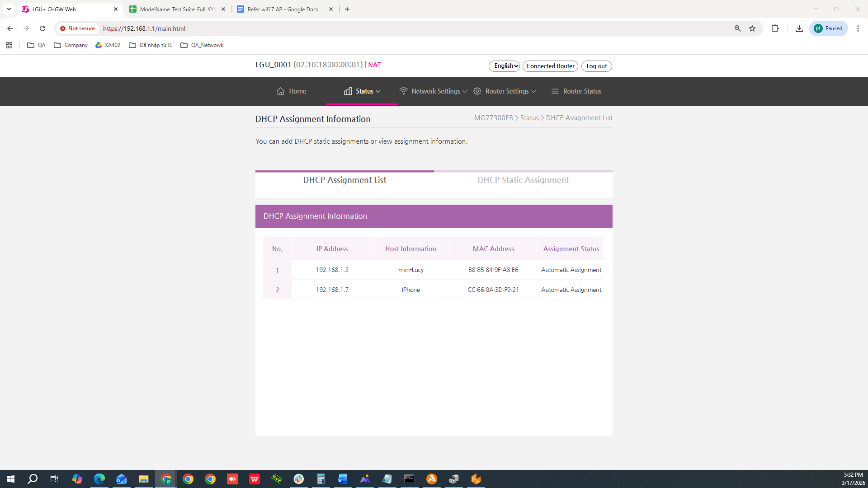Click the Connected Router button
The image size is (868, 488).
pyautogui.click(x=550, y=66)
